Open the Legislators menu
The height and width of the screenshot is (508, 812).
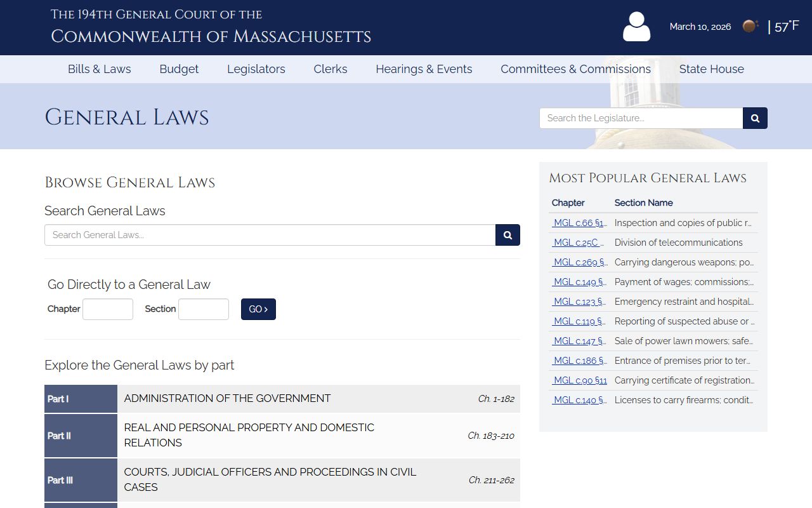pos(256,69)
